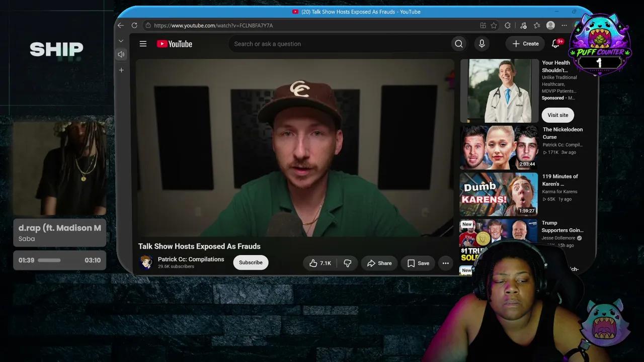This screenshot has height=362, width=644.
Task: Click the browser address bar URL
Action: (x=213, y=25)
